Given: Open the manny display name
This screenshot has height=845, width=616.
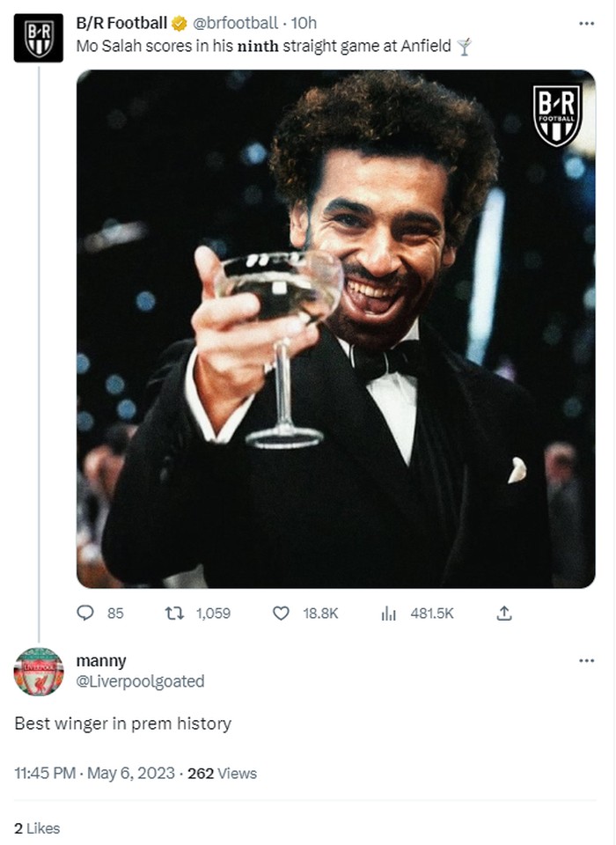Looking at the screenshot, I should [x=101, y=661].
